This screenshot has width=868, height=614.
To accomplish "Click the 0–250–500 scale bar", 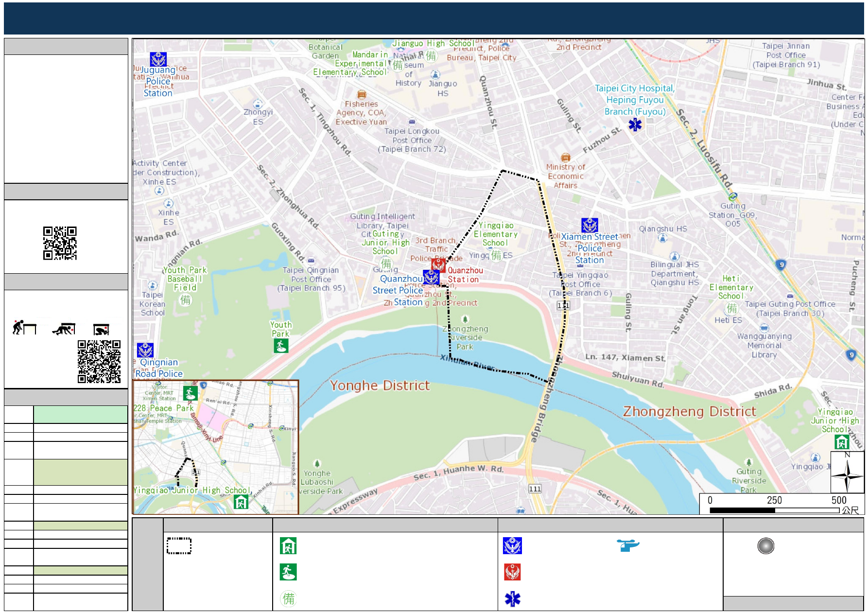I will 782,505.
